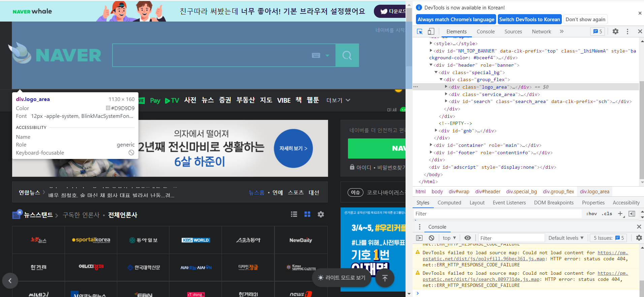Screen dimensions: 644x297
Task: Show the console sidebar icon
Action: pyautogui.click(x=419, y=238)
